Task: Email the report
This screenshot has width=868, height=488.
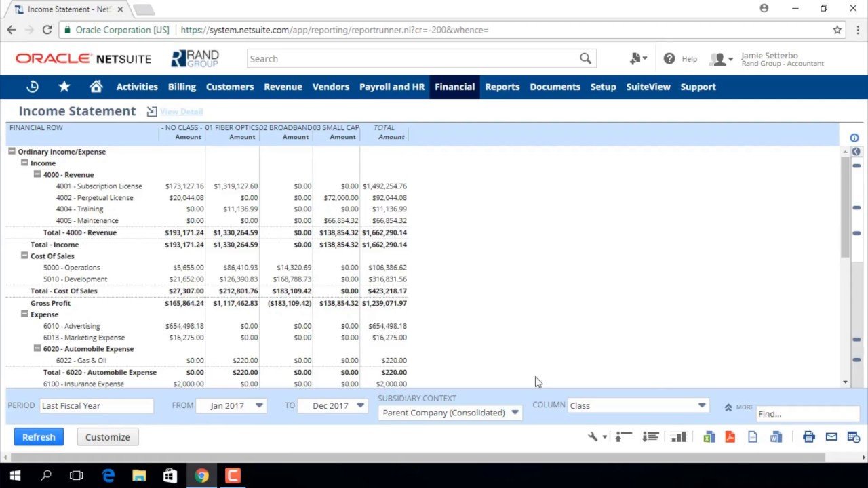Action: 832,436
